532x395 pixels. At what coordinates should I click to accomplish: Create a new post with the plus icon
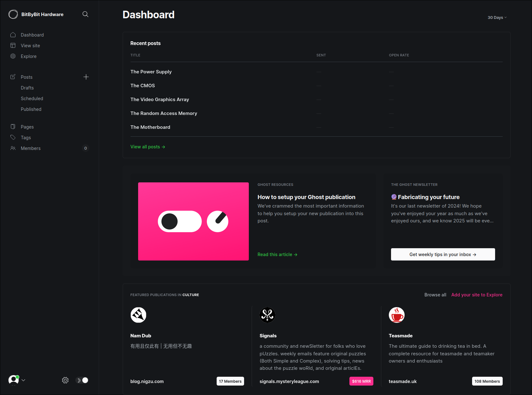click(86, 77)
